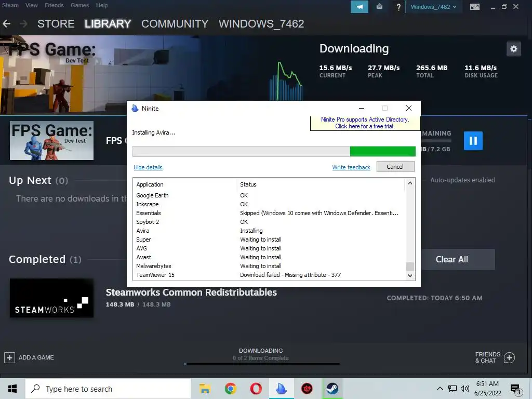The height and width of the screenshot is (399, 532).
Task: Click the Application column header
Action: point(185,184)
